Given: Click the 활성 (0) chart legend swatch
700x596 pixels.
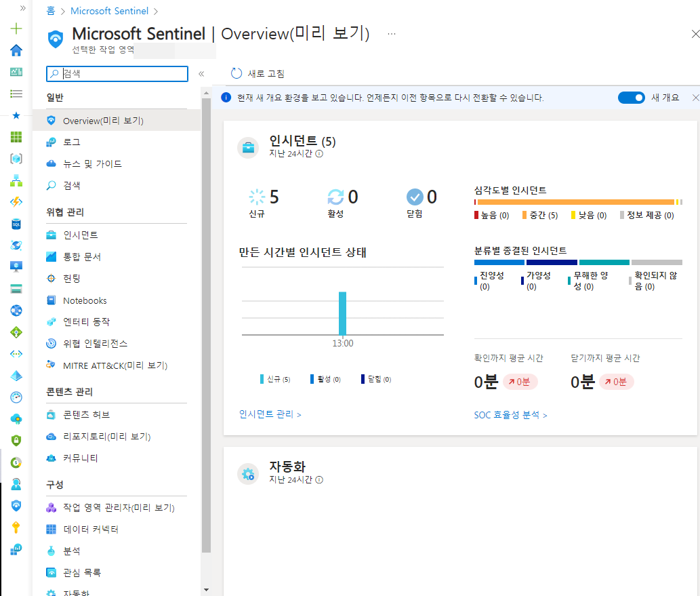Looking at the screenshot, I should [312, 379].
